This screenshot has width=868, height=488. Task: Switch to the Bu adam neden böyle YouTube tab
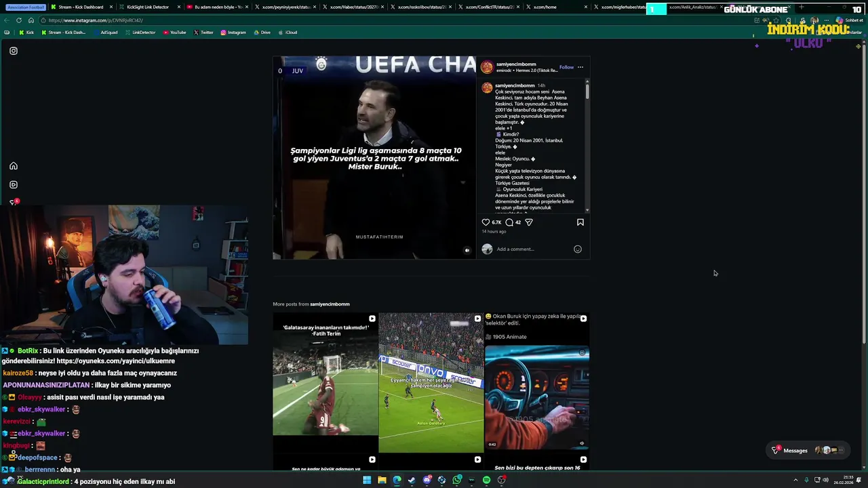coord(218,7)
